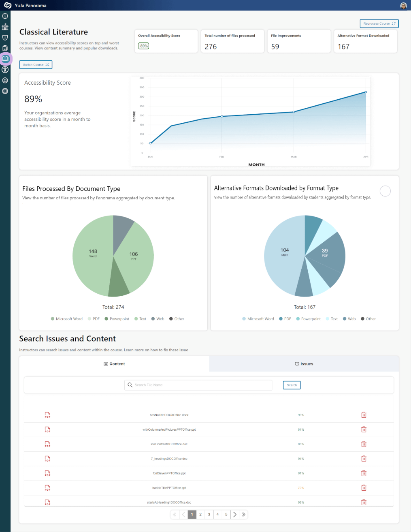This screenshot has height=532, width=411.
Task: Open the accessibility figure sidebar icon
Action: pyautogui.click(x=5, y=70)
